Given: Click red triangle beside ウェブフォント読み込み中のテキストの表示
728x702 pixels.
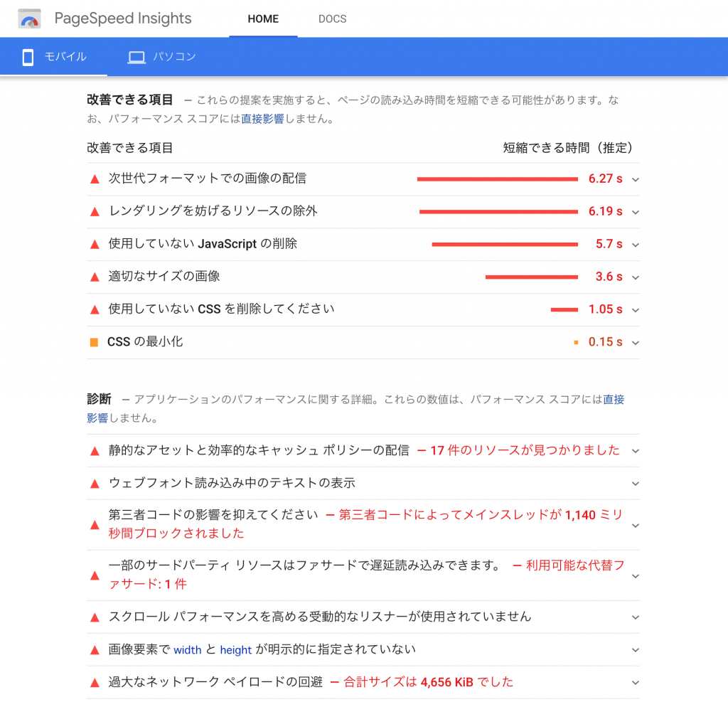Looking at the screenshot, I should click(x=95, y=484).
